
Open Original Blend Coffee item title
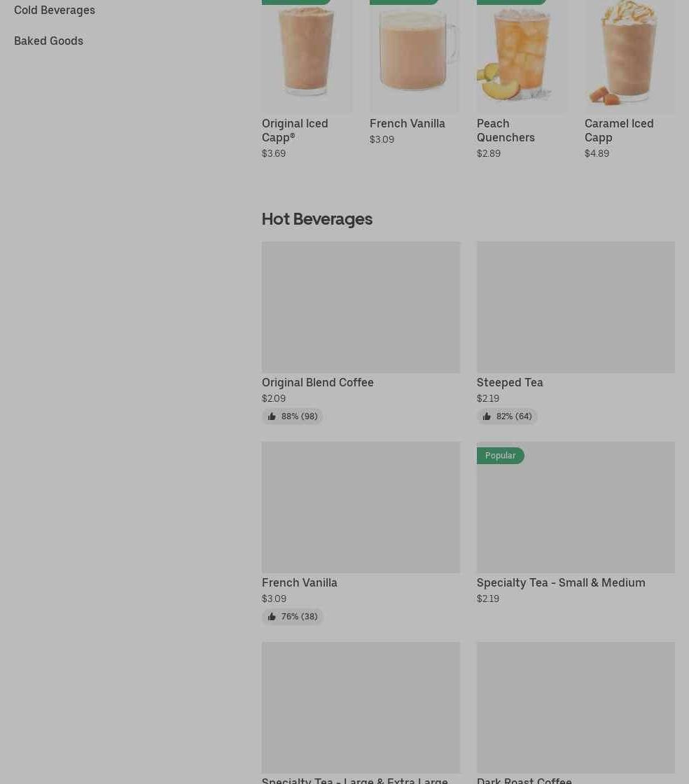318,382
